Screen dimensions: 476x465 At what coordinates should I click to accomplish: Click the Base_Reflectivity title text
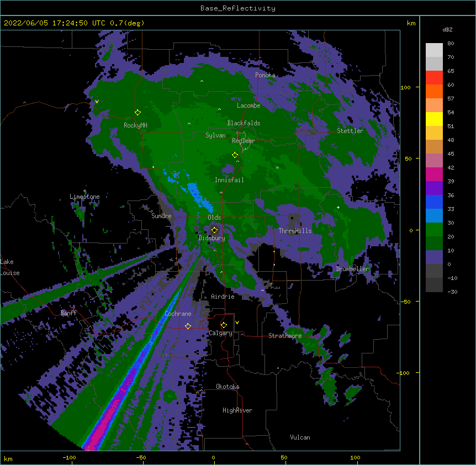pyautogui.click(x=238, y=8)
